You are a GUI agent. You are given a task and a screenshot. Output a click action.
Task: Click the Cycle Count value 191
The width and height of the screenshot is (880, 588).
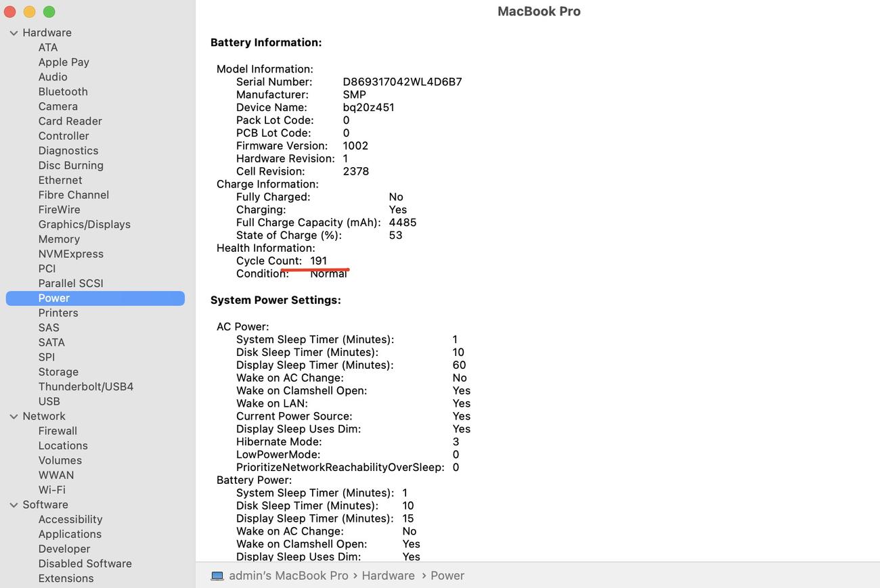coord(319,261)
